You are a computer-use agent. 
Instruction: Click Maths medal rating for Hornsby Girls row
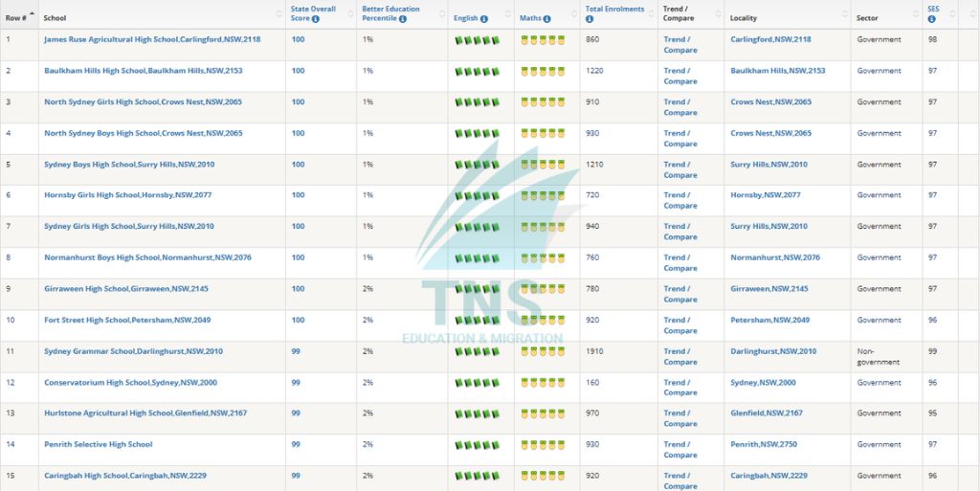544,195
